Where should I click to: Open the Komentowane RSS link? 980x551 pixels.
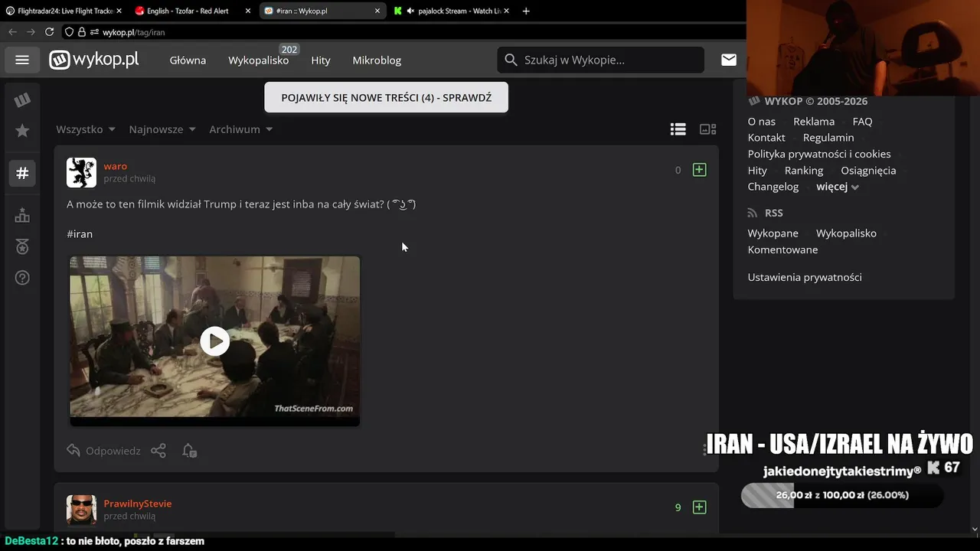click(782, 249)
